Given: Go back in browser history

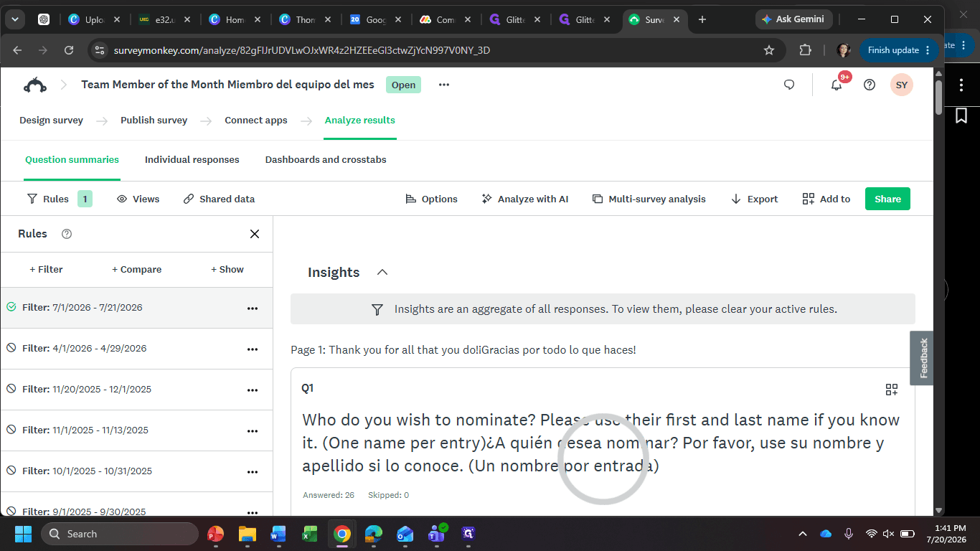Looking at the screenshot, I should [17, 50].
